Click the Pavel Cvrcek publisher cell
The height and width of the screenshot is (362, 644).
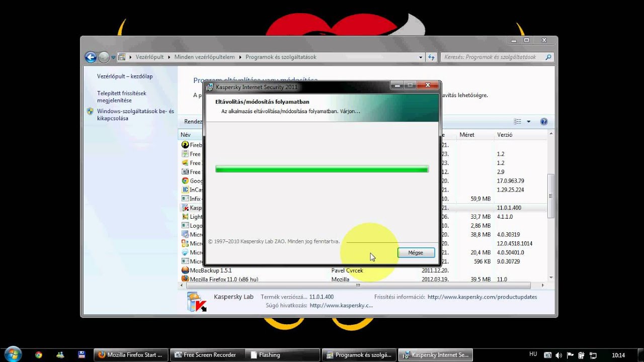(x=347, y=270)
